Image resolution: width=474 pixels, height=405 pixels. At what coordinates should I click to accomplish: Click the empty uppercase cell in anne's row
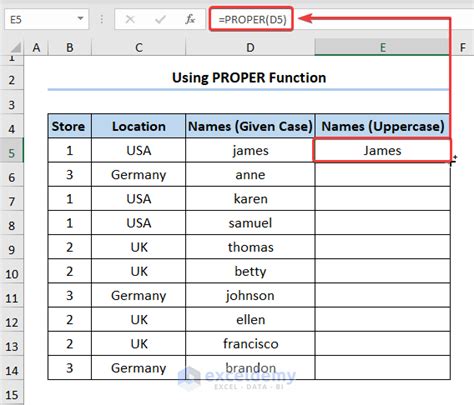point(383,174)
